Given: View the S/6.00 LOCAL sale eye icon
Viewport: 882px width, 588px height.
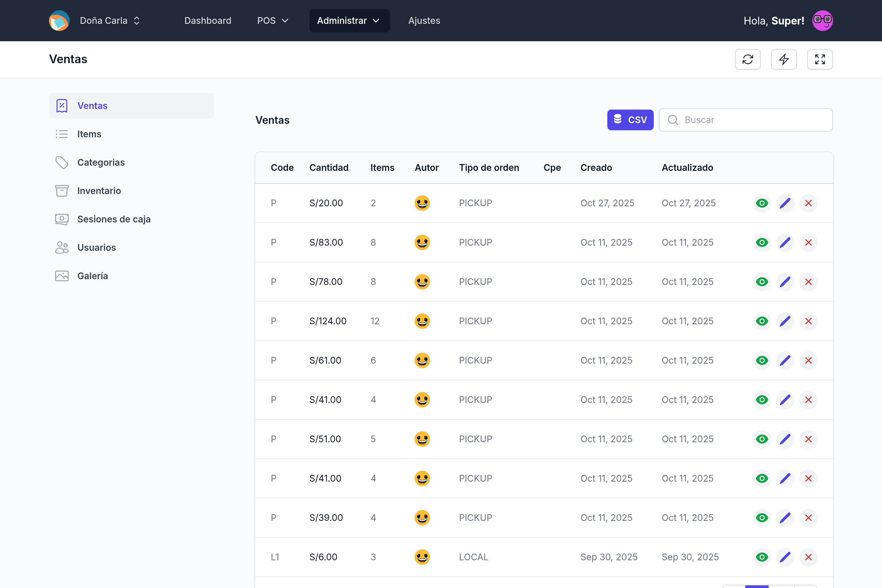Looking at the screenshot, I should (762, 557).
